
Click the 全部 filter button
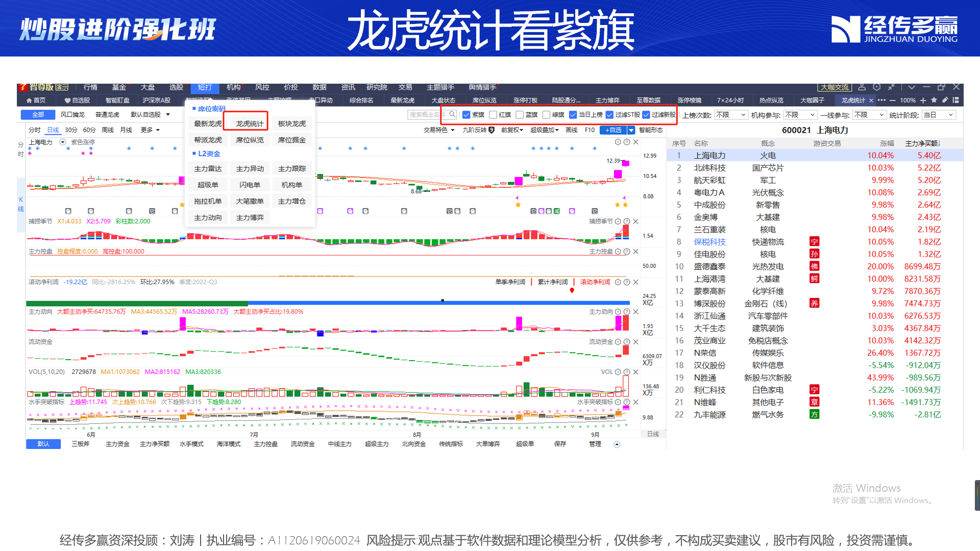pos(38,115)
